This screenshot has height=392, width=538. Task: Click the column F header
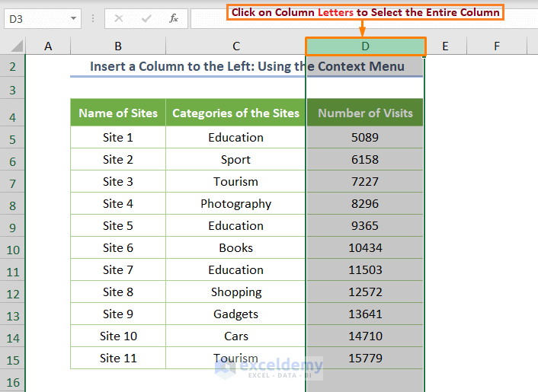click(x=496, y=46)
